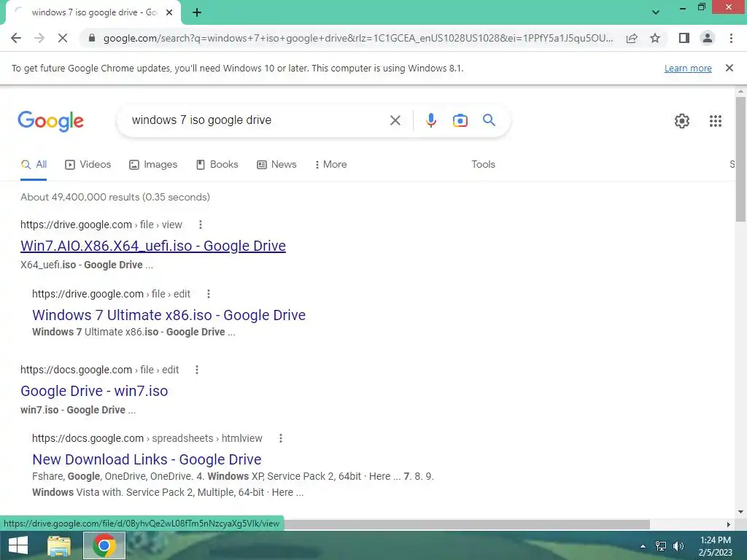The image size is (747, 560).
Task: Bookmark this page with the star
Action: pyautogui.click(x=655, y=38)
